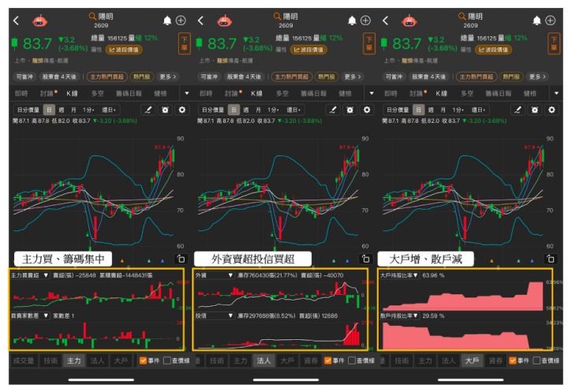The image size is (568, 392).
Task: Open 散戶持股比率 indicator dropdown
Action: 399,316
